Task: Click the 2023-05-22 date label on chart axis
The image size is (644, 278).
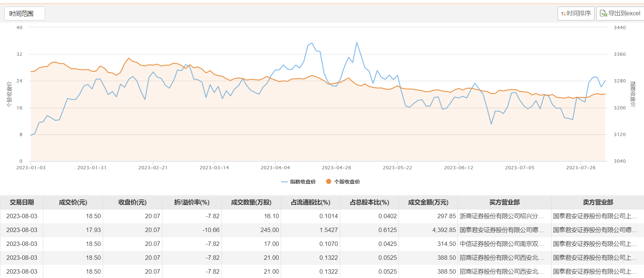Action: (x=397, y=168)
